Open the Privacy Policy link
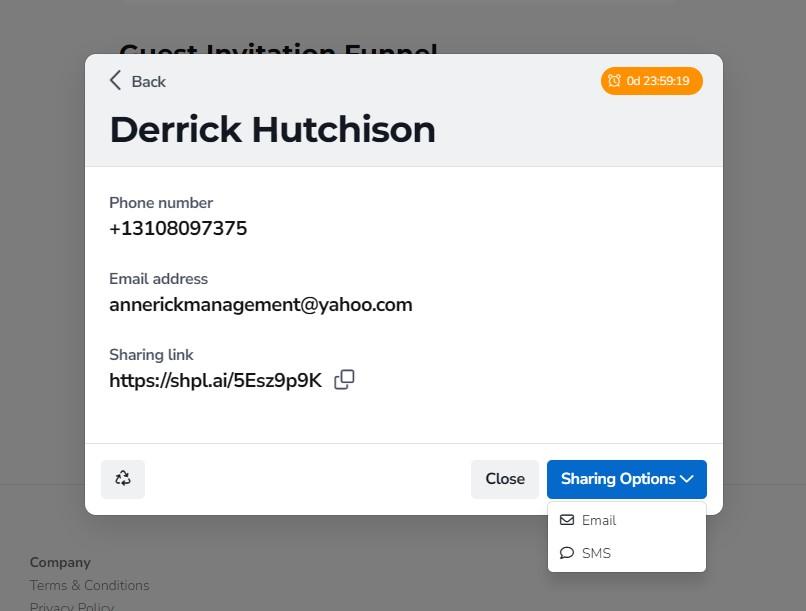The width and height of the screenshot is (806, 611). [72, 605]
